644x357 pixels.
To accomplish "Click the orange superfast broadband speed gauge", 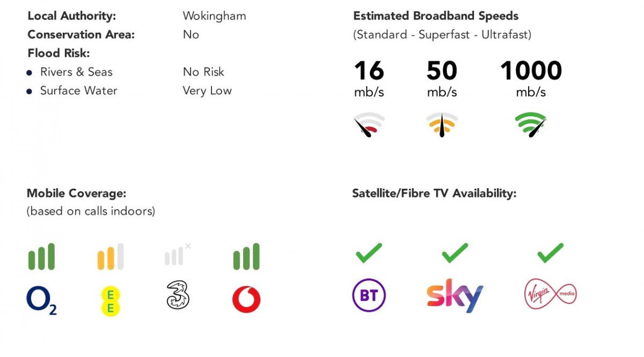I will [x=442, y=124].
